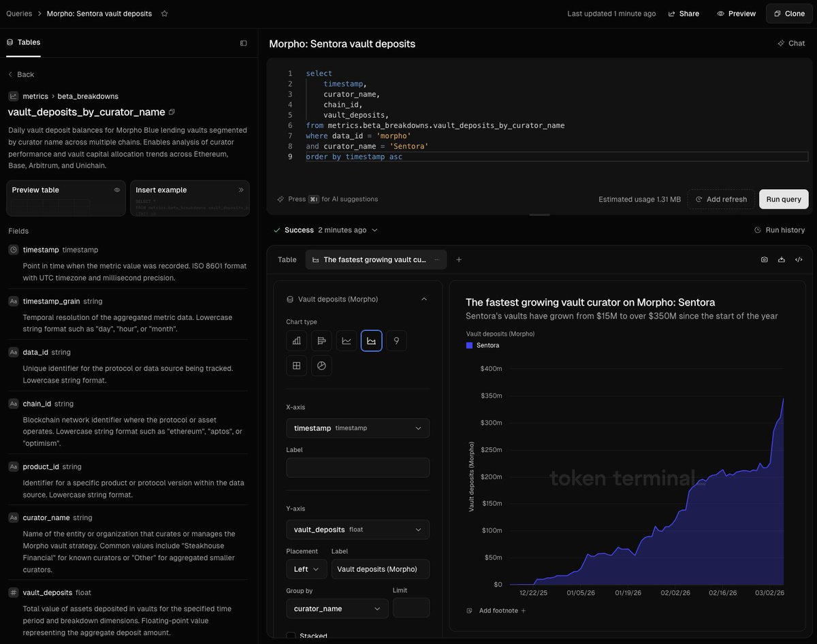The height and width of the screenshot is (644, 817).
Task: Click the Aa icon beside curator_name field
Action: click(13, 517)
